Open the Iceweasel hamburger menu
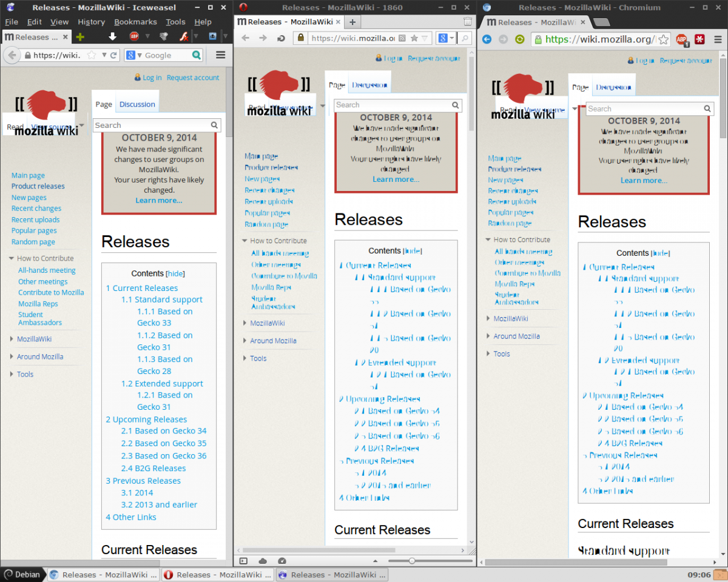 click(220, 55)
